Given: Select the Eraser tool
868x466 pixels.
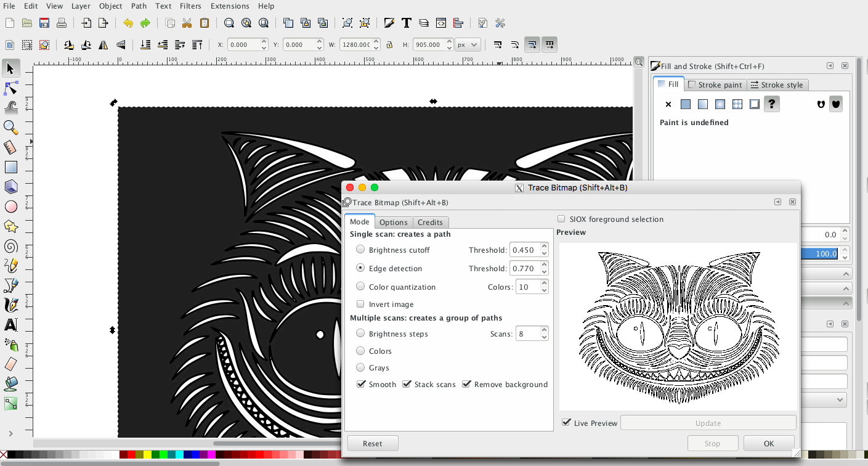Looking at the screenshot, I should tap(10, 364).
